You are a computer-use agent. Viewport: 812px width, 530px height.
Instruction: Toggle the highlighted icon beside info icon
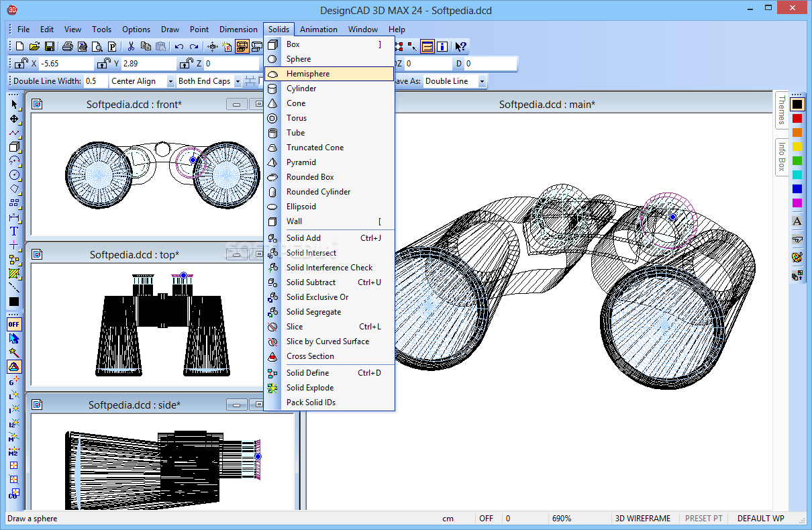click(x=427, y=46)
